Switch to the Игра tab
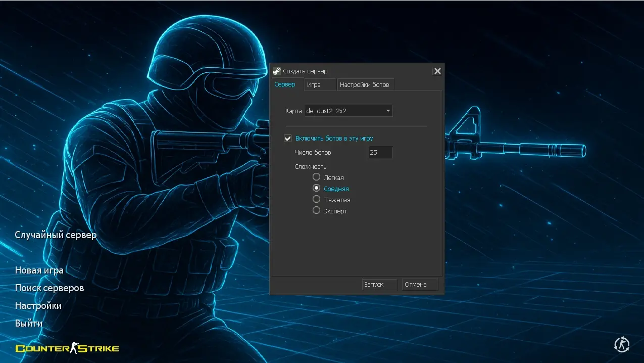Image resolution: width=644 pixels, height=363 pixels. 314,85
